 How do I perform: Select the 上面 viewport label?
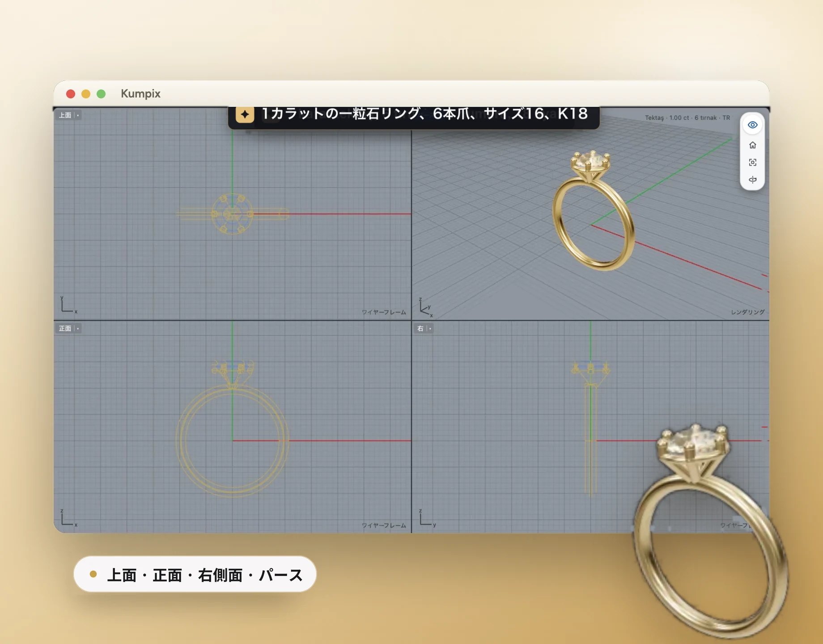65,115
